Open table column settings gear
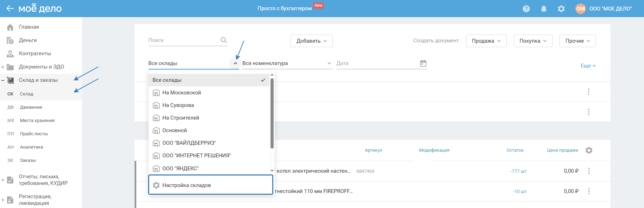 pos(589,150)
